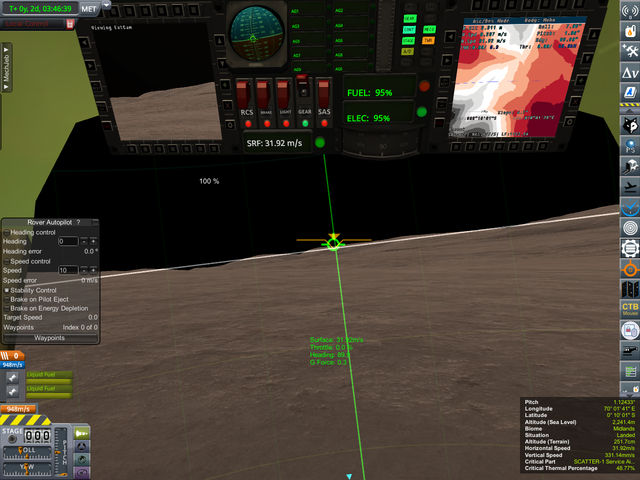The image size is (640, 480).
Task: Flip the BRAKE cockpit switch
Action: 263,96
